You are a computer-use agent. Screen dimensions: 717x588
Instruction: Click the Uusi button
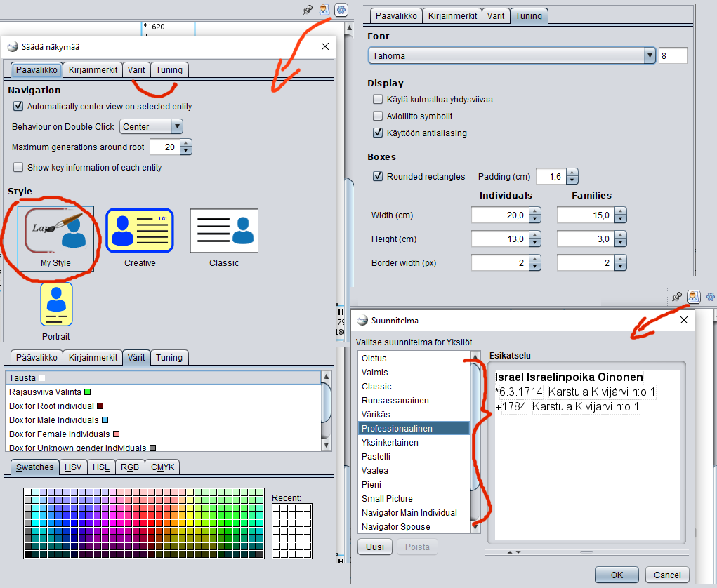(x=375, y=547)
